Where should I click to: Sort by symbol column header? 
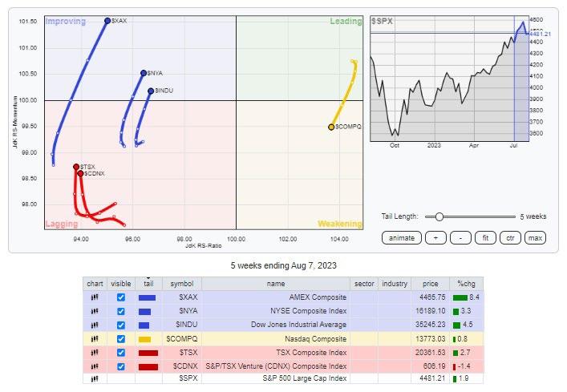pyautogui.click(x=182, y=284)
